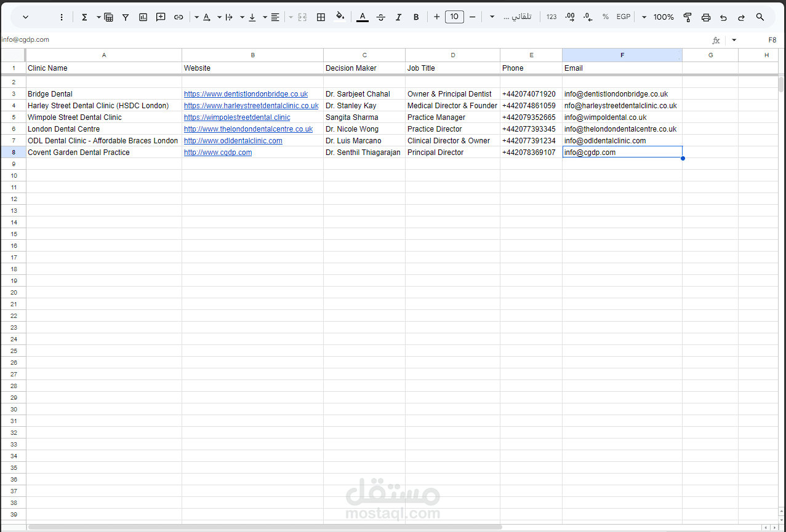
Task: Click the formula bar showing info@cgdp.com
Action: pos(354,40)
